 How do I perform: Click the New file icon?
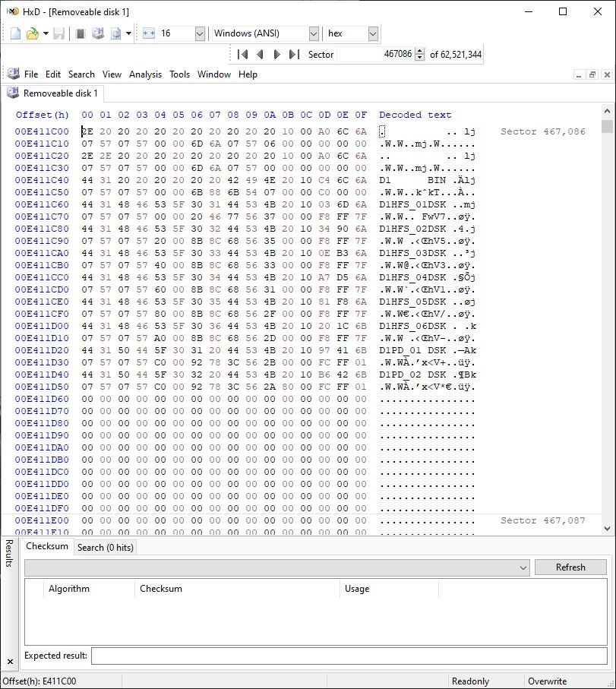[x=15, y=33]
